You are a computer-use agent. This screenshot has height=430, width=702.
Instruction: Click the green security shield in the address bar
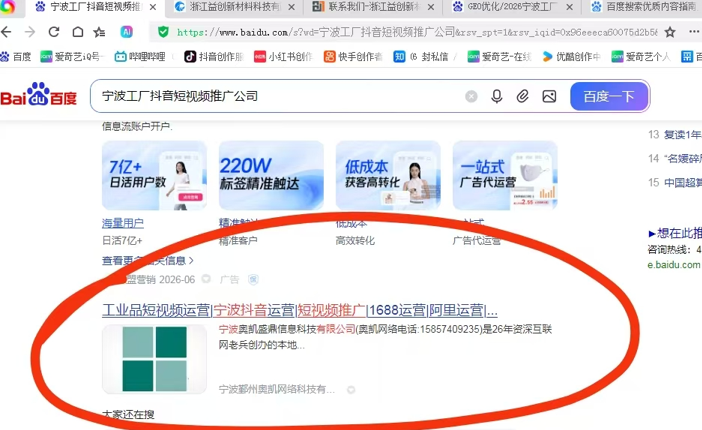pos(163,32)
